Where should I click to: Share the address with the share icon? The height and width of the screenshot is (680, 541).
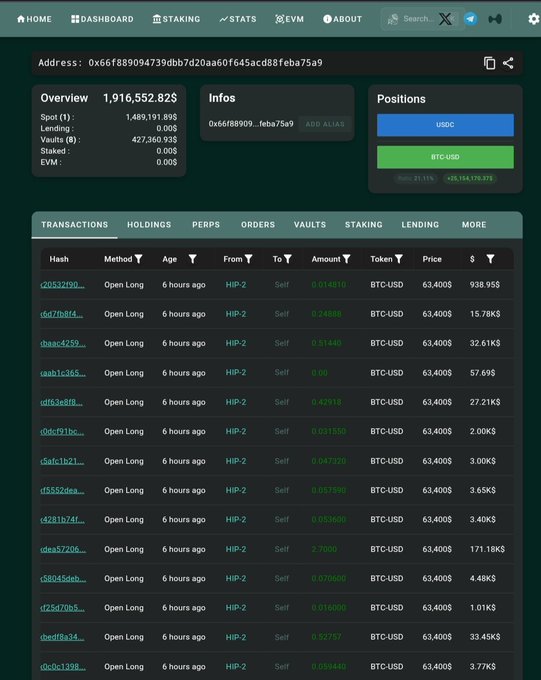508,63
